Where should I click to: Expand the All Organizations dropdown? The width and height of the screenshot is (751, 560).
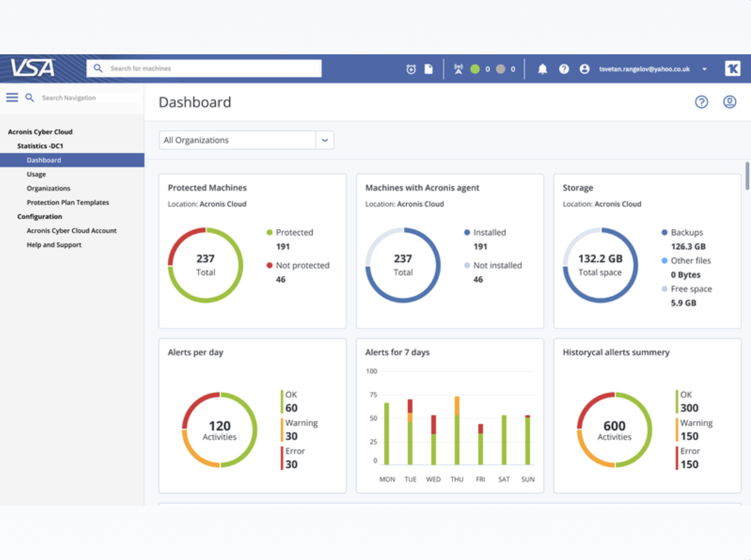325,140
